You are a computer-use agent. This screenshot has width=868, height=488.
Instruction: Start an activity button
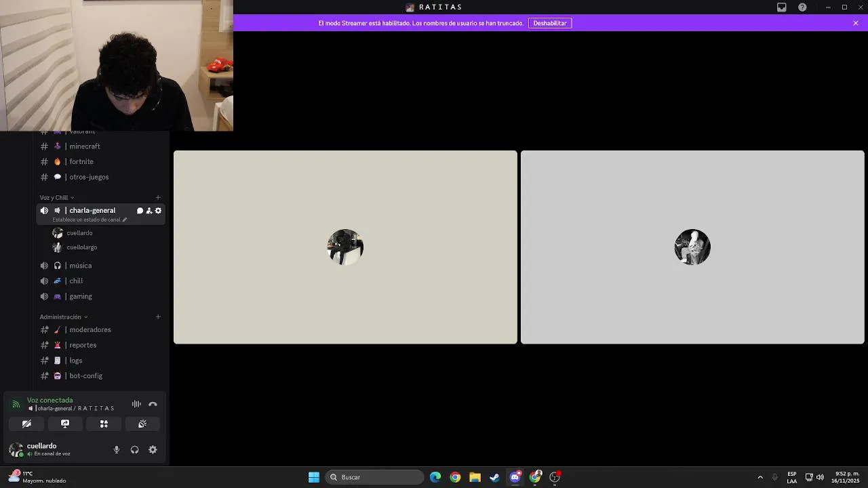[x=104, y=424]
